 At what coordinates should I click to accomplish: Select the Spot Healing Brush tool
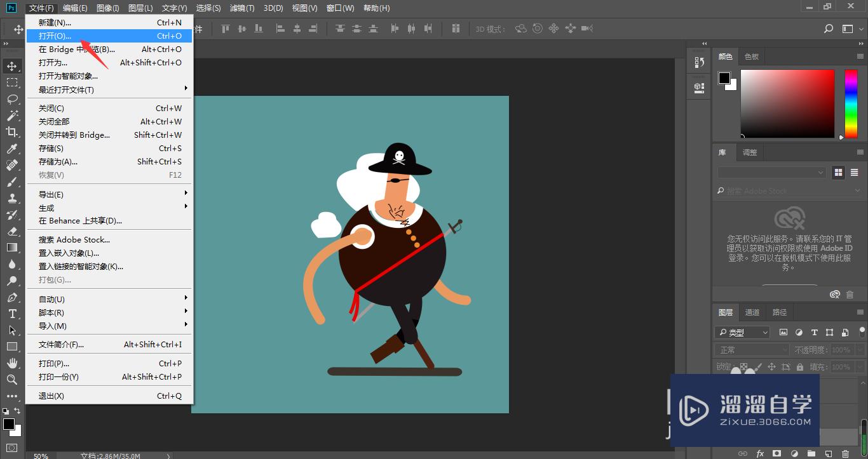(12, 165)
